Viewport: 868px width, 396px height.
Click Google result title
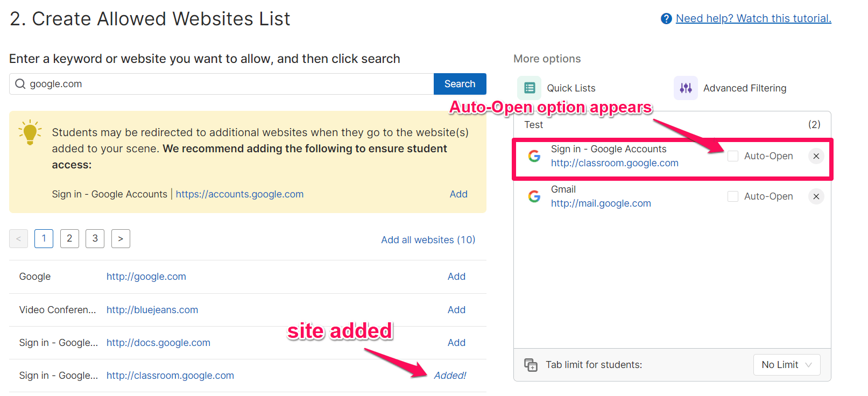35,277
